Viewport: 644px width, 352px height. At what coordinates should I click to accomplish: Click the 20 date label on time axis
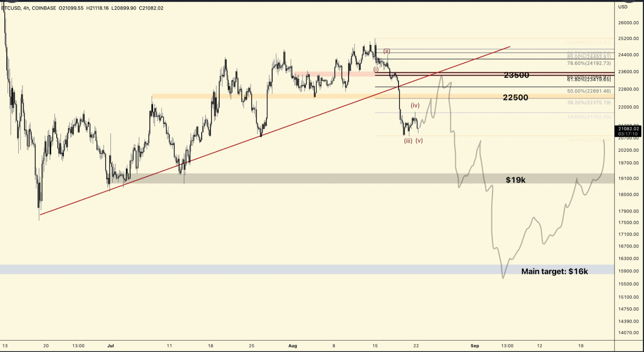click(46, 346)
